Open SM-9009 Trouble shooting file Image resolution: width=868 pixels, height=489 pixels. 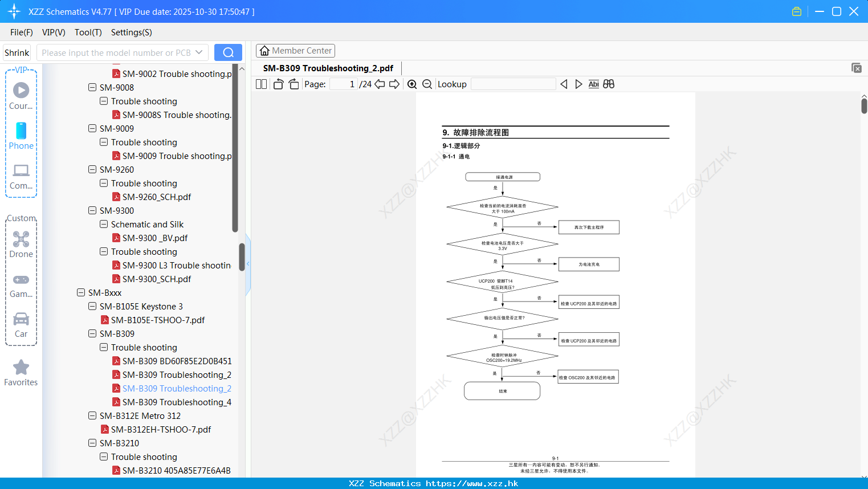[x=172, y=156]
